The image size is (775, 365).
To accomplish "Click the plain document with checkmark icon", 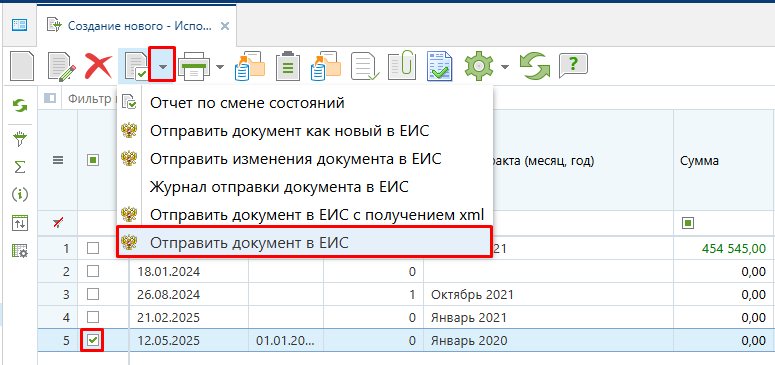I will (x=365, y=66).
